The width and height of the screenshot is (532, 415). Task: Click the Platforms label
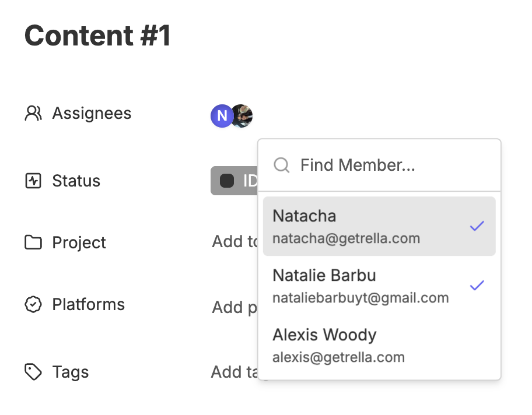pos(89,304)
